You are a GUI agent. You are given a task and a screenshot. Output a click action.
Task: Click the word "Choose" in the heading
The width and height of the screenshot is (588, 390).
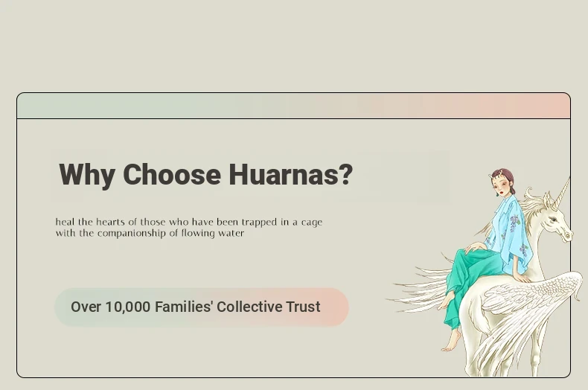pos(172,176)
